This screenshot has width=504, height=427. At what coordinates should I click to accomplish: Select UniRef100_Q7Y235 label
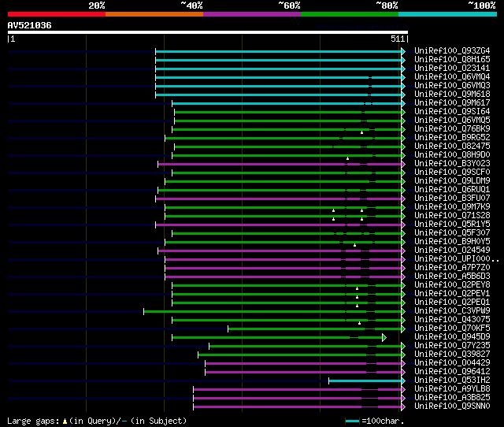tap(452, 346)
